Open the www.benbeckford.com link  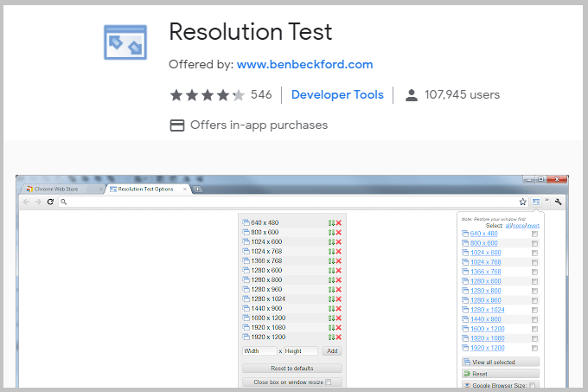tap(304, 64)
